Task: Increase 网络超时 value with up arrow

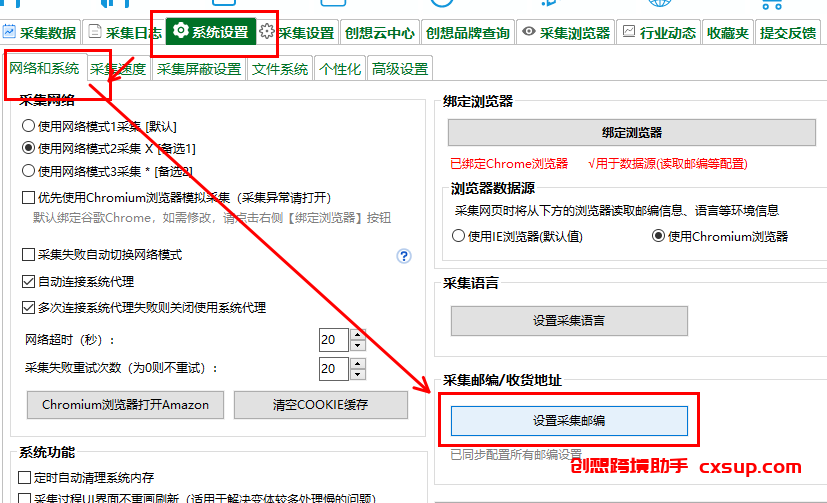Action: tap(358, 334)
